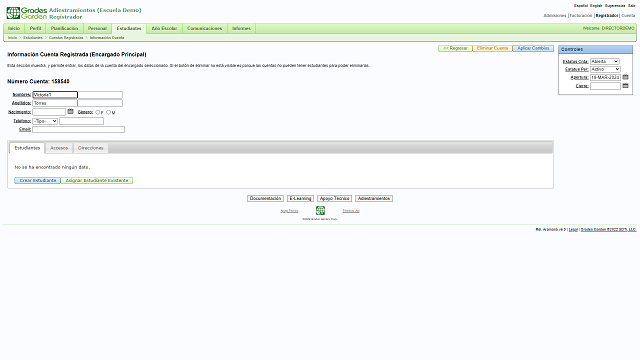Switch to the Direcciones tab

point(91,148)
